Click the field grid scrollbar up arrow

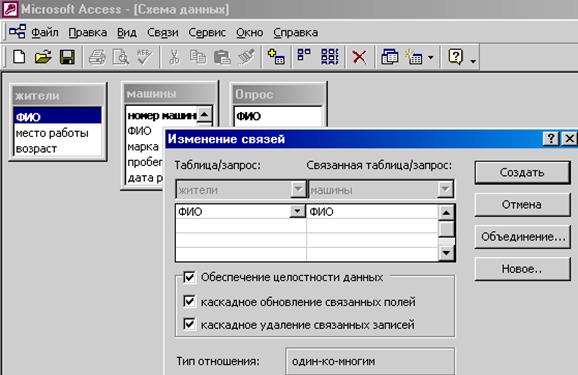pyautogui.click(x=446, y=213)
